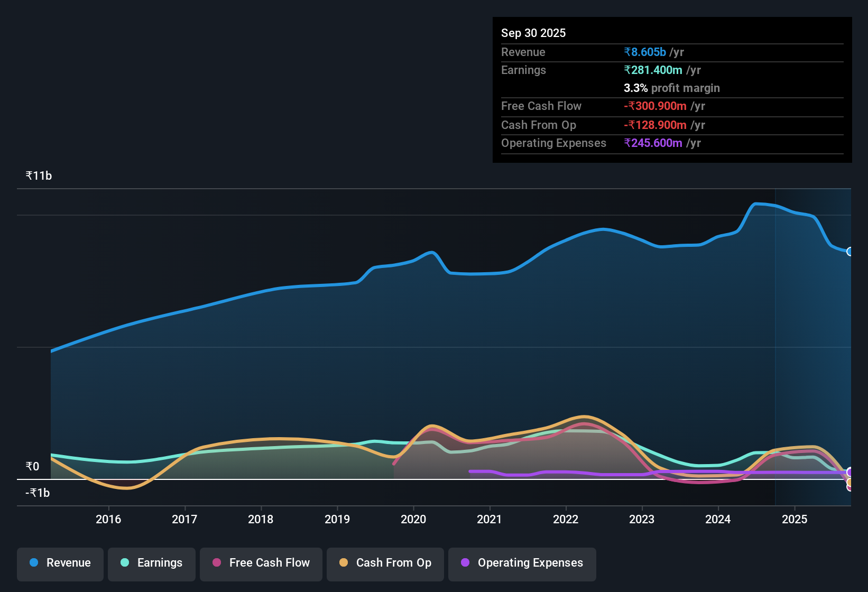Image resolution: width=868 pixels, height=592 pixels.
Task: Open the Sep 30 2025 tooltip header
Action: (533, 33)
